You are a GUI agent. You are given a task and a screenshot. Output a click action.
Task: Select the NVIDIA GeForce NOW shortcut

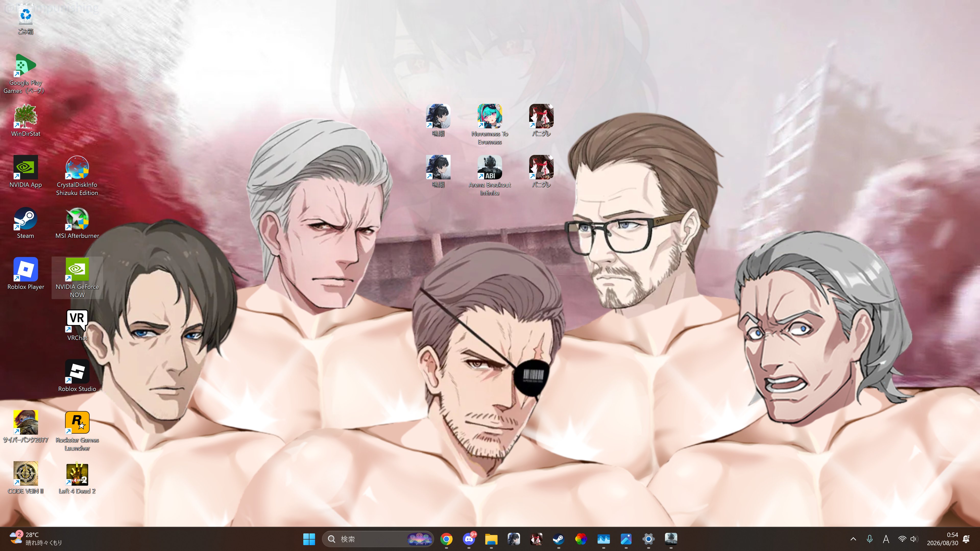(77, 278)
